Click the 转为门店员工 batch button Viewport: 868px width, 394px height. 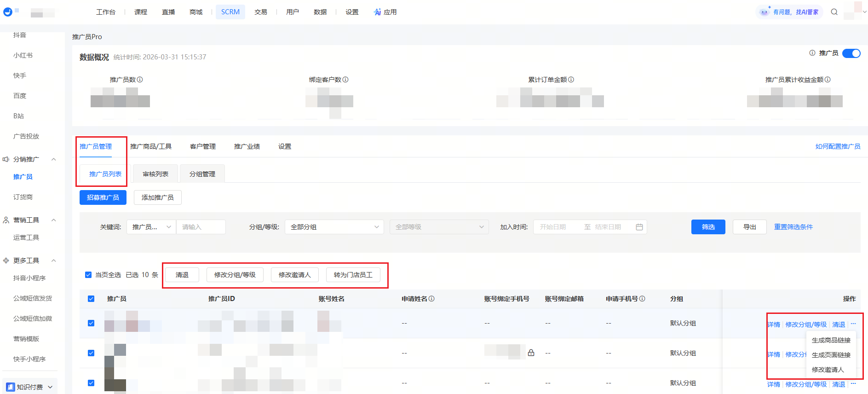click(x=353, y=275)
